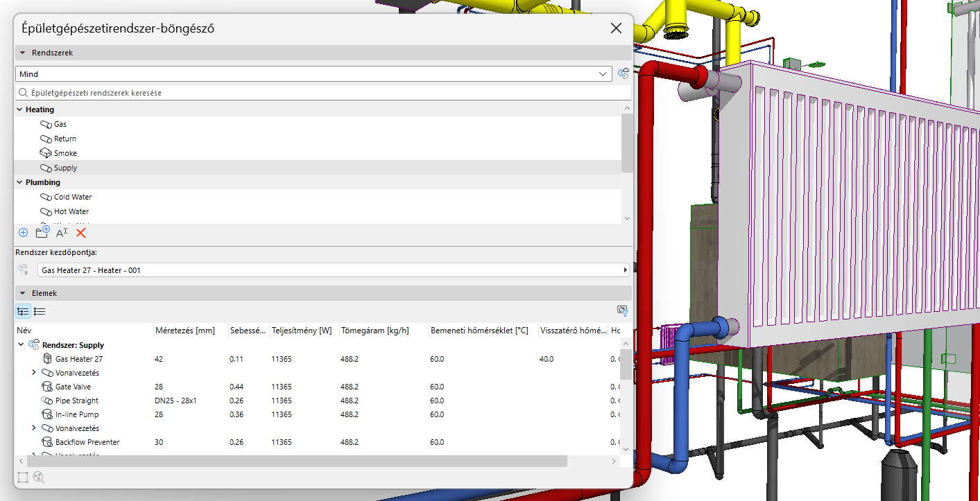Open the element filter icon in Elemek
This screenshot has height=501, width=980.
pyautogui.click(x=622, y=311)
